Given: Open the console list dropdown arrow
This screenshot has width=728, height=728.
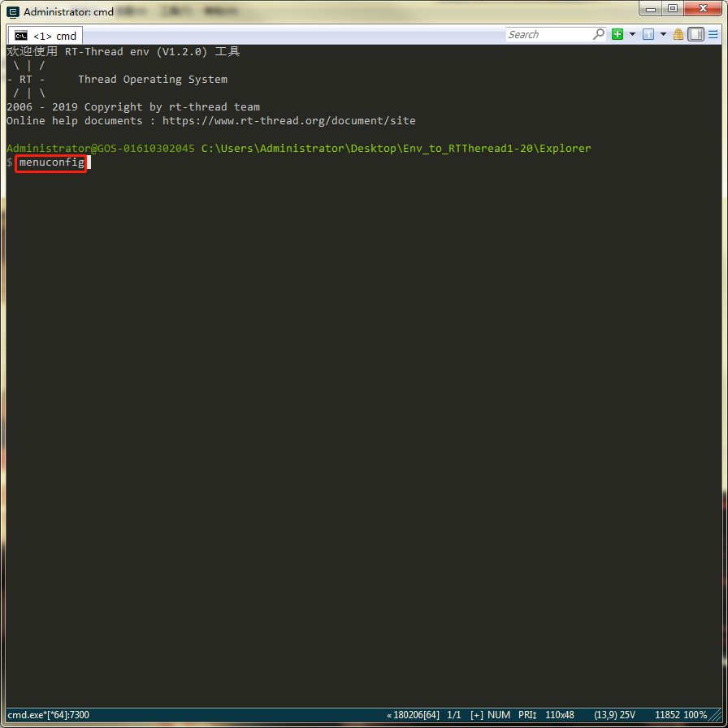Looking at the screenshot, I should [663, 34].
